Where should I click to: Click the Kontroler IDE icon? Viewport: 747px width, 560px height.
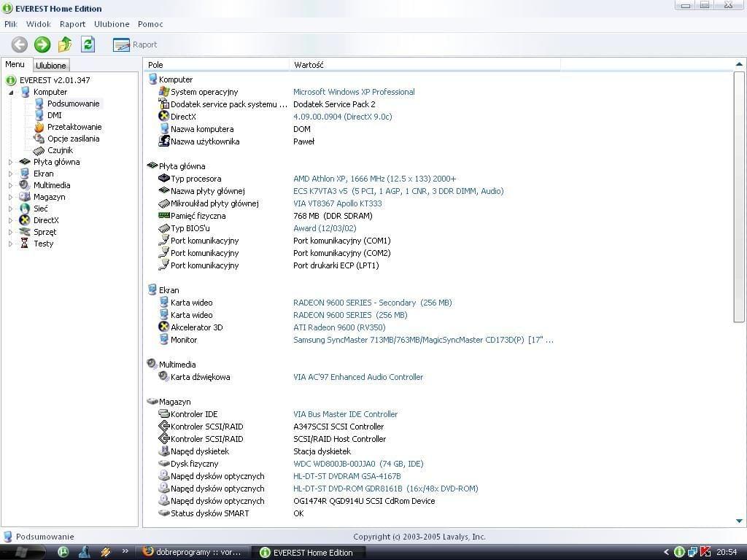tap(164, 413)
